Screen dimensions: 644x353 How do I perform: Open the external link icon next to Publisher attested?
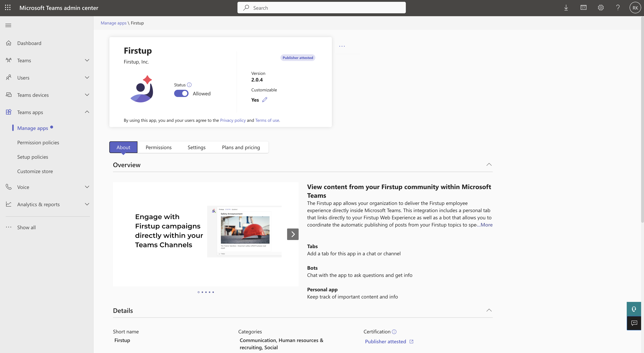[x=412, y=341]
